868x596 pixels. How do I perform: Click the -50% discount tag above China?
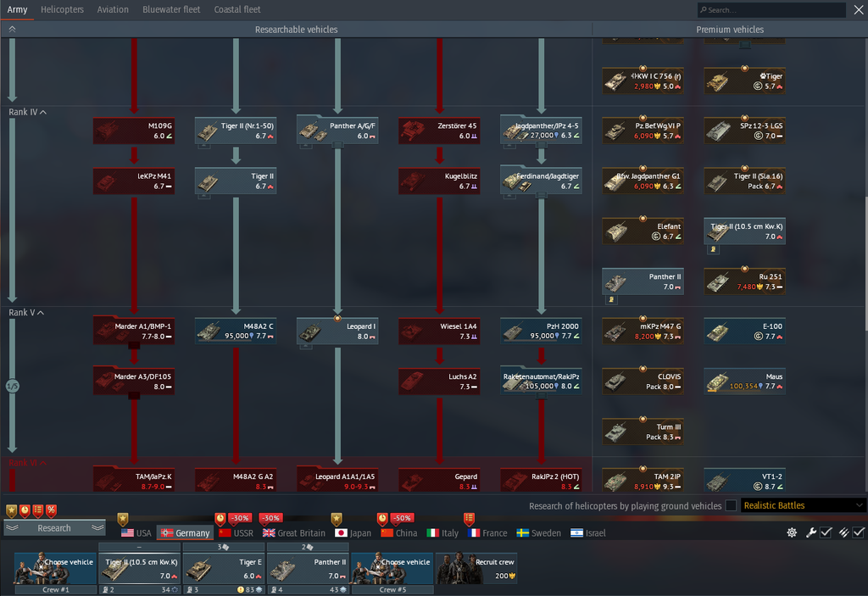click(x=402, y=518)
